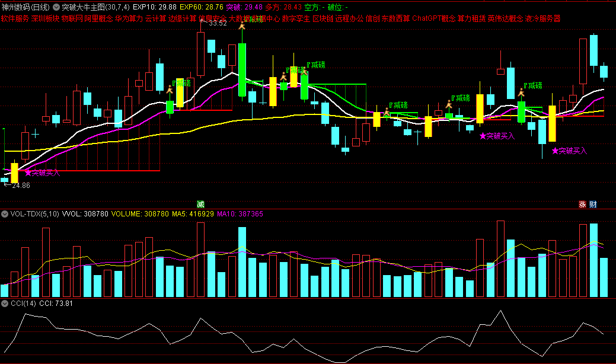The width and height of the screenshot is (616, 364).
Task: Open the 华为算力 concept link
Action: click(x=129, y=18)
